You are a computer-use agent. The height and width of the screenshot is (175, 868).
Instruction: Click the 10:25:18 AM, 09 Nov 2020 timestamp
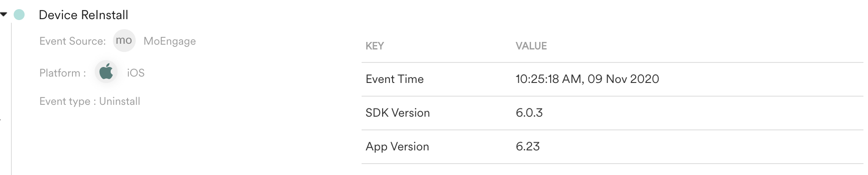(587, 79)
